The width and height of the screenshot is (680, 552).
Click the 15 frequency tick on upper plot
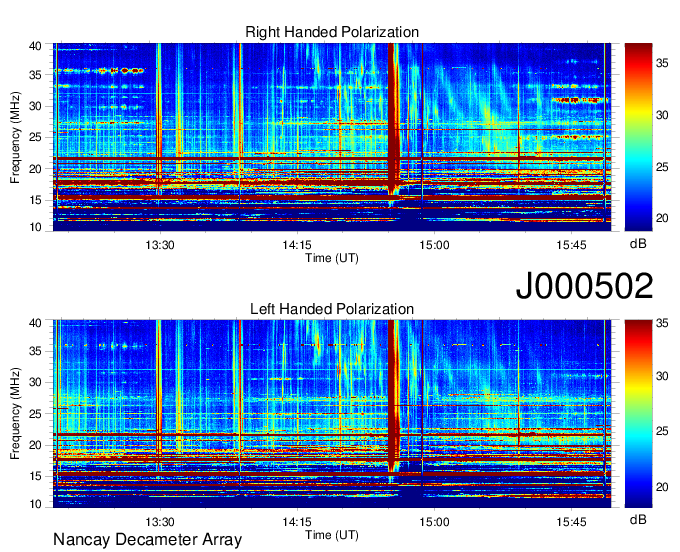pos(36,200)
